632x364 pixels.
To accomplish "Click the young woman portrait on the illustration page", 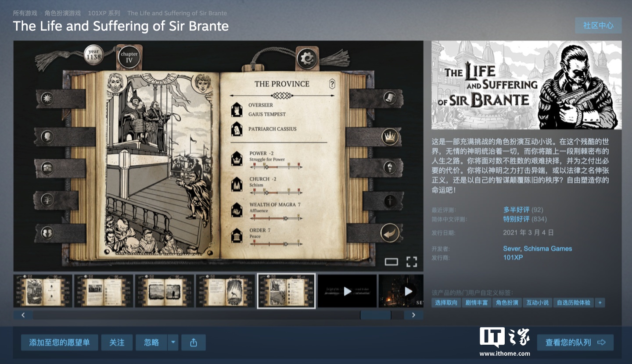I will (x=202, y=83).
